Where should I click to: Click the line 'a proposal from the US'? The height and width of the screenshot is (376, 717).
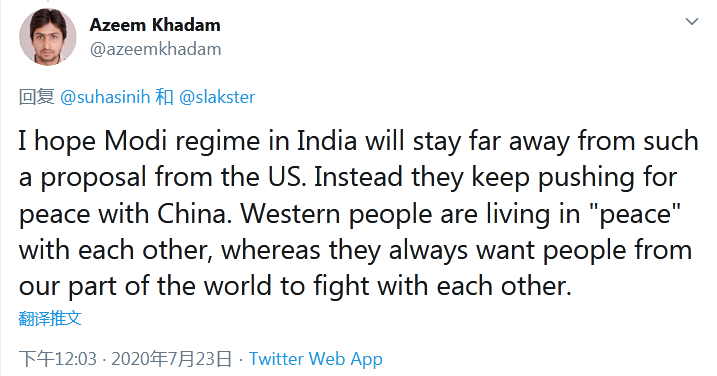pyautogui.click(x=348, y=177)
